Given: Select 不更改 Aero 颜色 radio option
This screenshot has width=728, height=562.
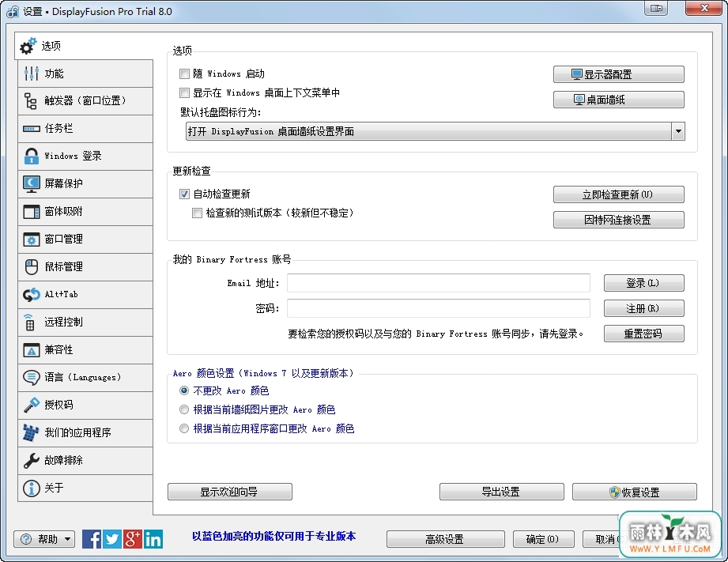Looking at the screenshot, I should (x=184, y=390).
